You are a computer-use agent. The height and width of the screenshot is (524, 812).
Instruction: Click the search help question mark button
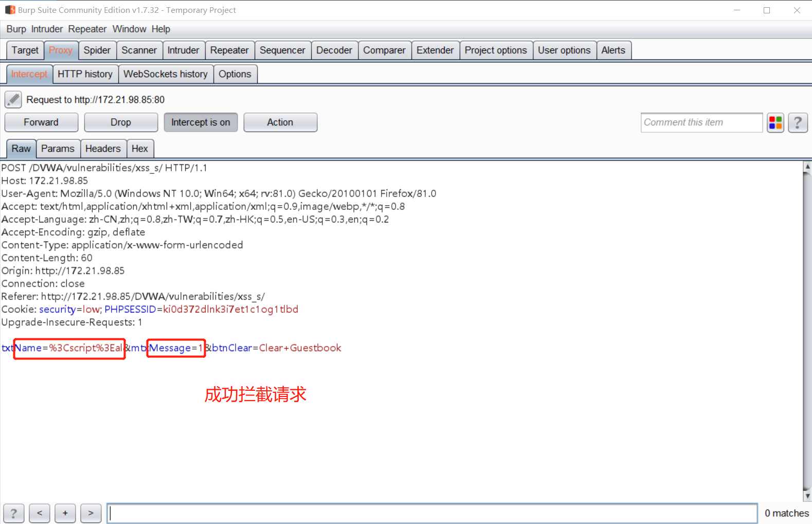point(14,513)
